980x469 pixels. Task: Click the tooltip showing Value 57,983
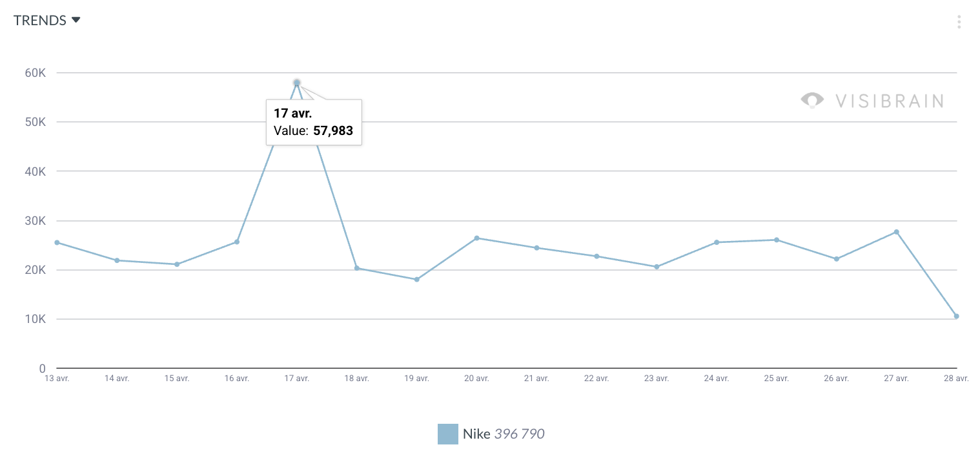[x=314, y=122]
